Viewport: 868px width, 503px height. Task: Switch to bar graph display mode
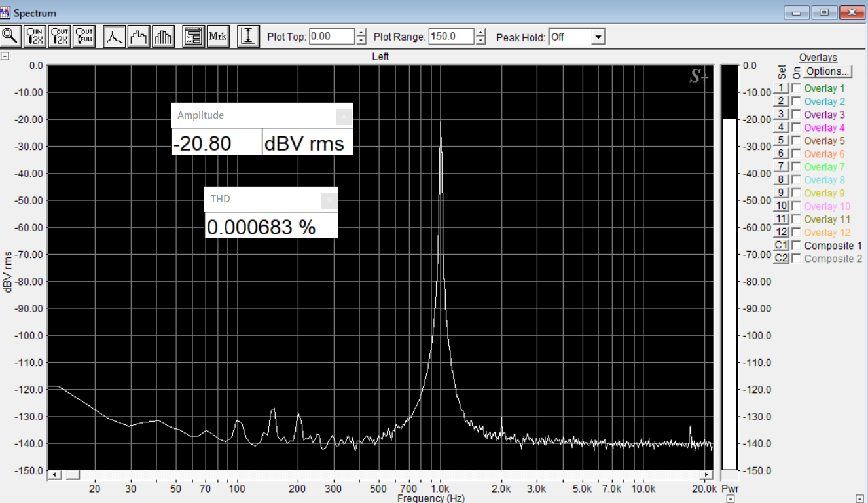tap(164, 36)
